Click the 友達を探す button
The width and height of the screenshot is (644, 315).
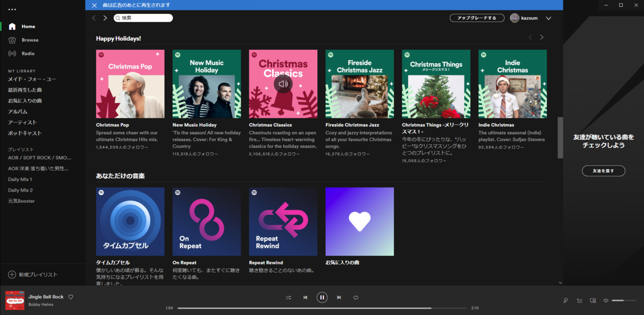[604, 171]
